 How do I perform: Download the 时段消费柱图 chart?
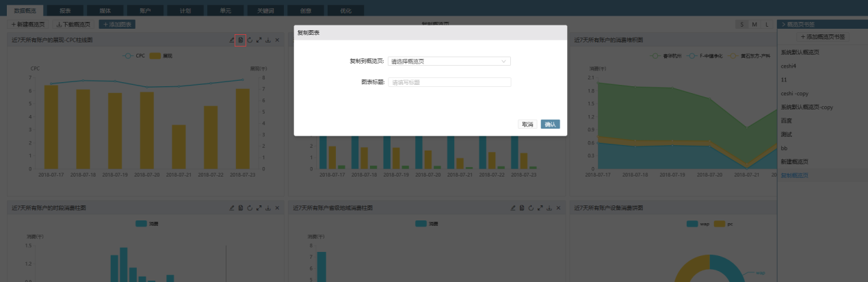[267, 207]
